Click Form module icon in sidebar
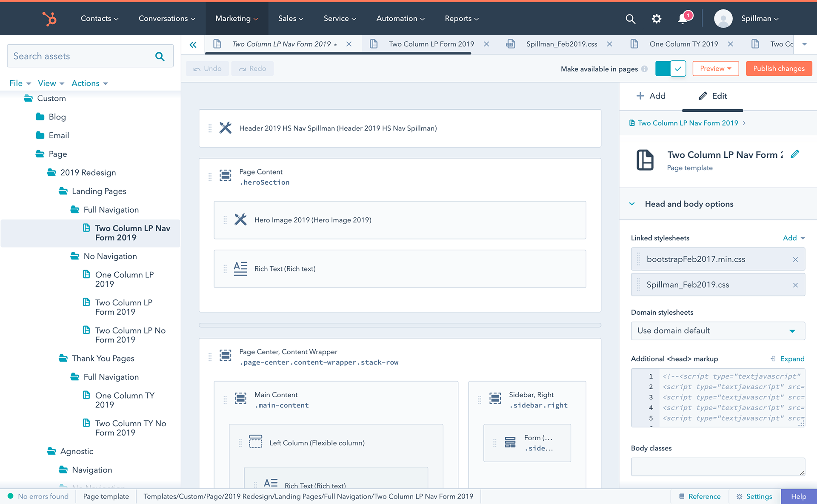 (x=510, y=442)
